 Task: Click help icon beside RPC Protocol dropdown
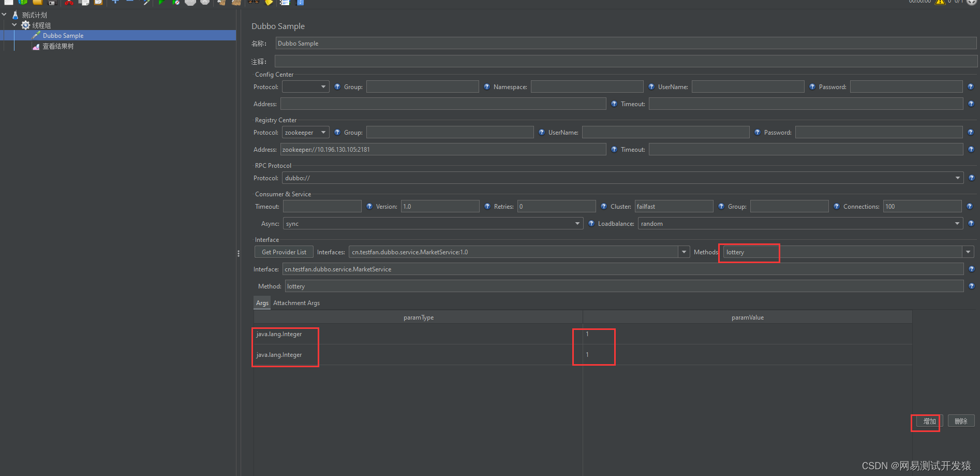(972, 178)
